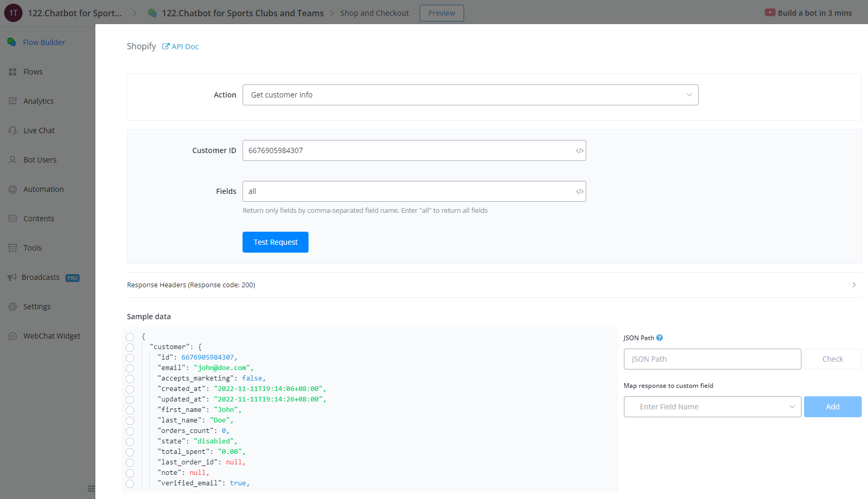Open Settings from the sidebar
This screenshot has height=499, width=868.
coord(37,307)
